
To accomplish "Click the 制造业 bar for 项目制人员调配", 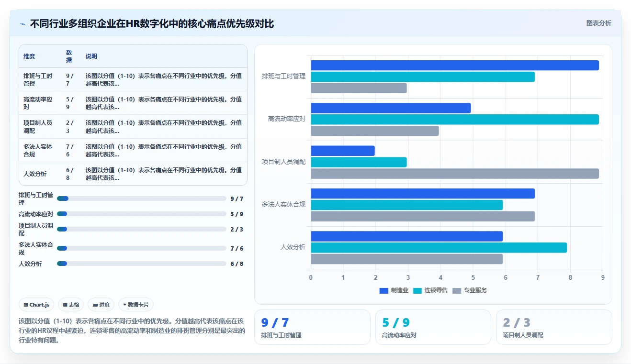I will (343, 151).
